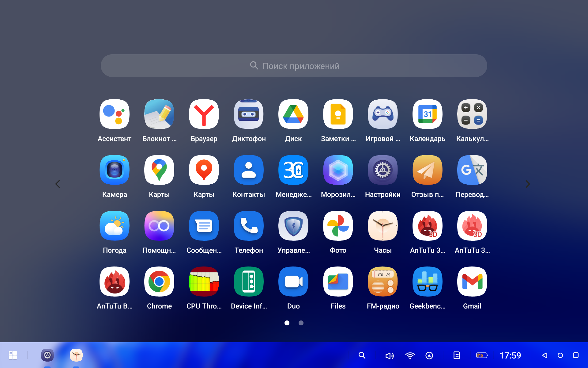
Task: Open the Управление shield security app
Action: (293, 226)
